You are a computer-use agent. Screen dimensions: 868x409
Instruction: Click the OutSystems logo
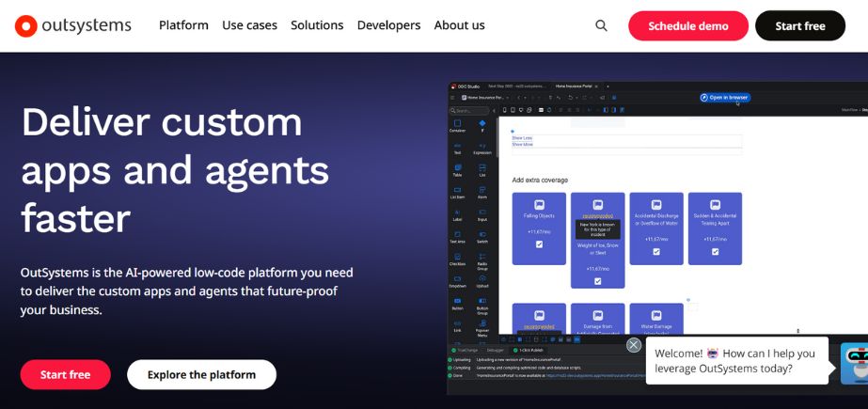[x=73, y=25]
